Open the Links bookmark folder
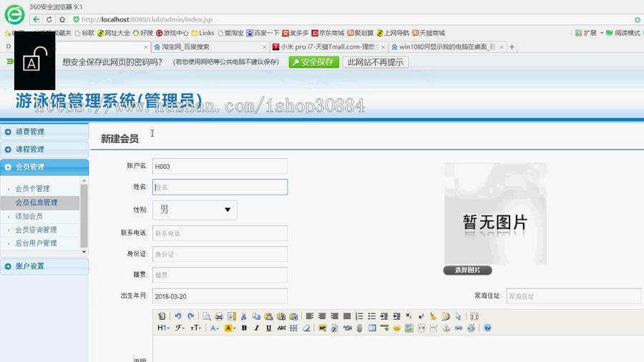The height and width of the screenshot is (362, 644). tap(203, 33)
